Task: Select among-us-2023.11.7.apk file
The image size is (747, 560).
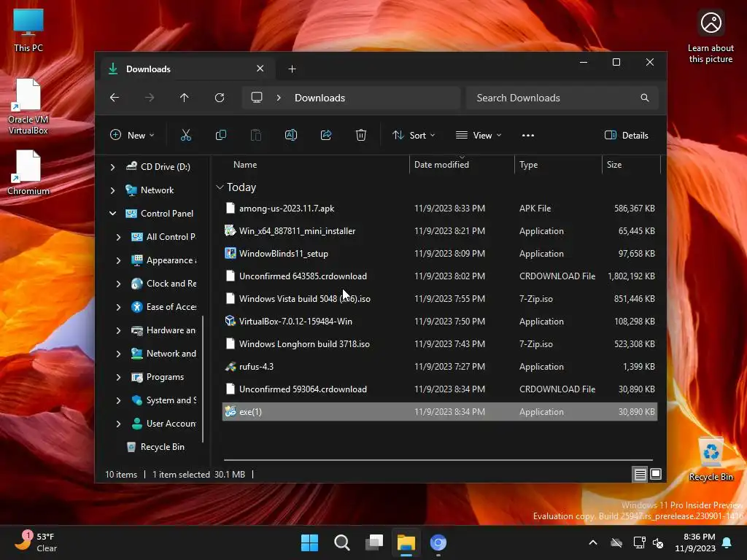Action: click(x=440, y=208)
